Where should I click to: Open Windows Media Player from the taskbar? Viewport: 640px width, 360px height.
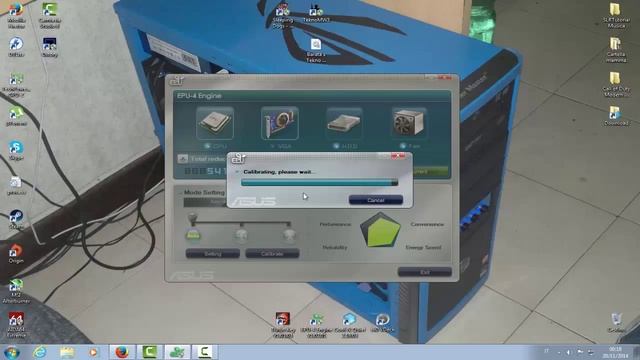point(93,352)
